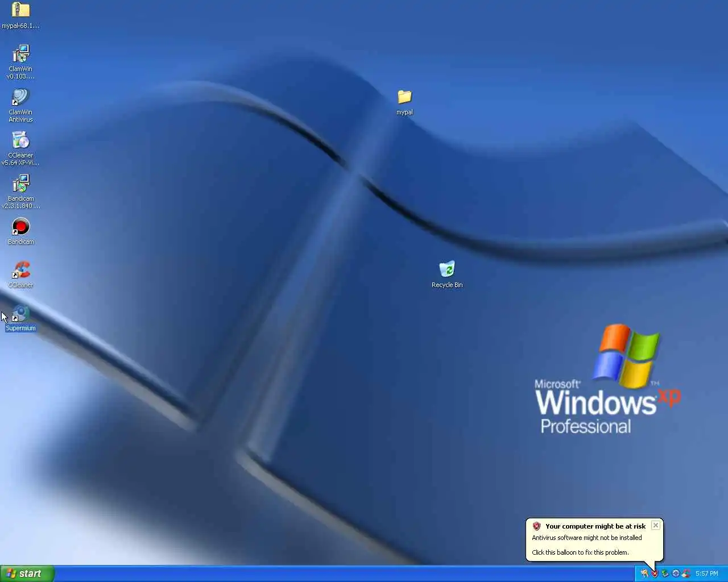Select the mypal folder on desktop
This screenshot has width=728, height=582.
[404, 97]
